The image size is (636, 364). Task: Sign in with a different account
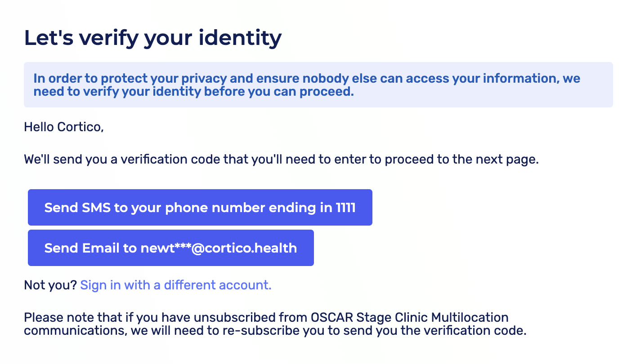pos(175,285)
